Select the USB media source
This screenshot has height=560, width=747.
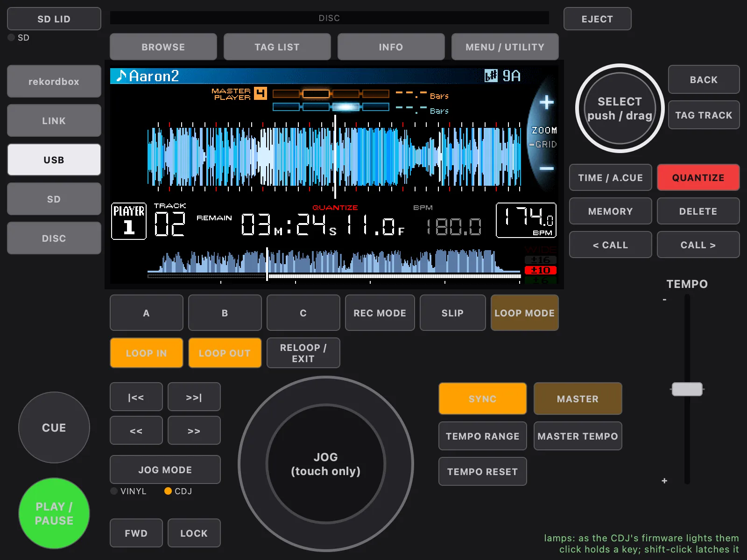click(x=54, y=160)
